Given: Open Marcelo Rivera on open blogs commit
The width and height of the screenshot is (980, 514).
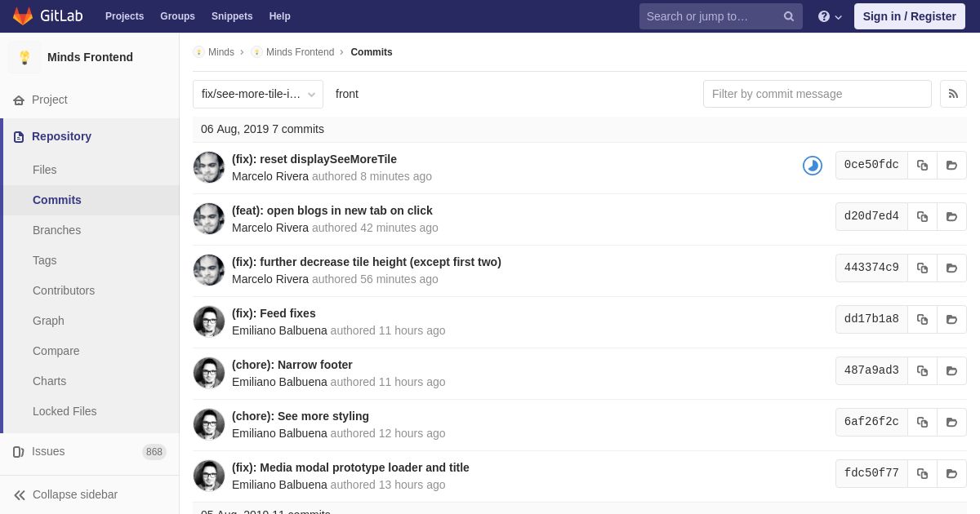Looking at the screenshot, I should (270, 228).
